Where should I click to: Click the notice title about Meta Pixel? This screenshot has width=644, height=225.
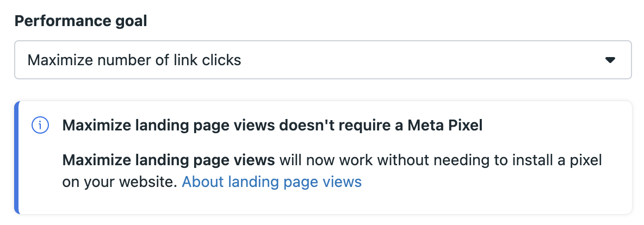click(273, 126)
